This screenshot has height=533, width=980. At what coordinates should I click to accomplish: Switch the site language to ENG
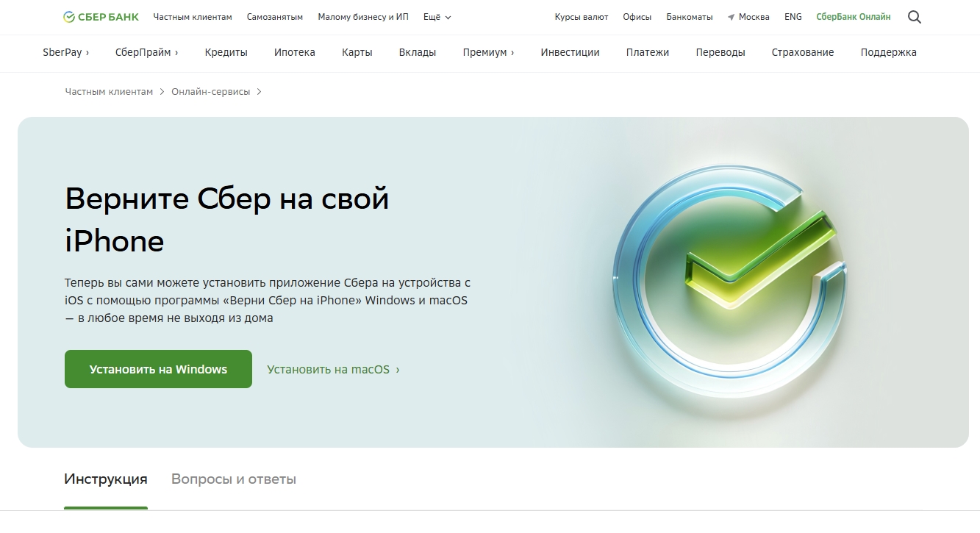click(x=793, y=17)
